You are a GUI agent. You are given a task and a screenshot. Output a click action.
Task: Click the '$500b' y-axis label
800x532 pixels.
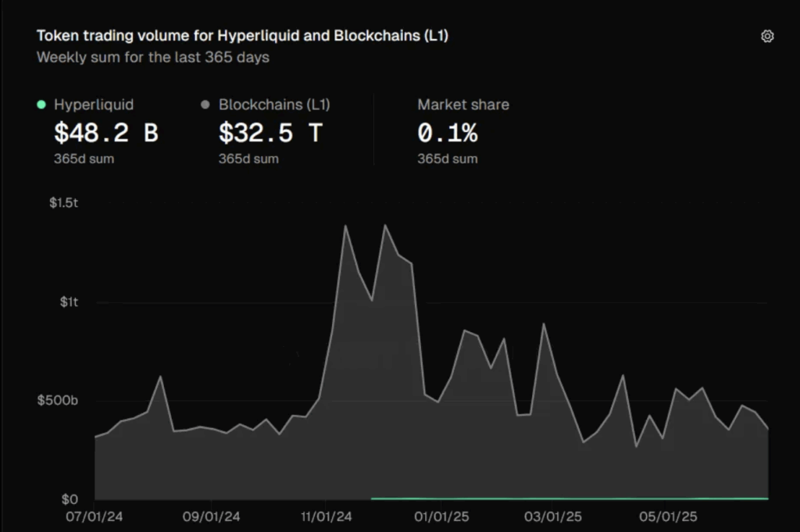tap(58, 401)
